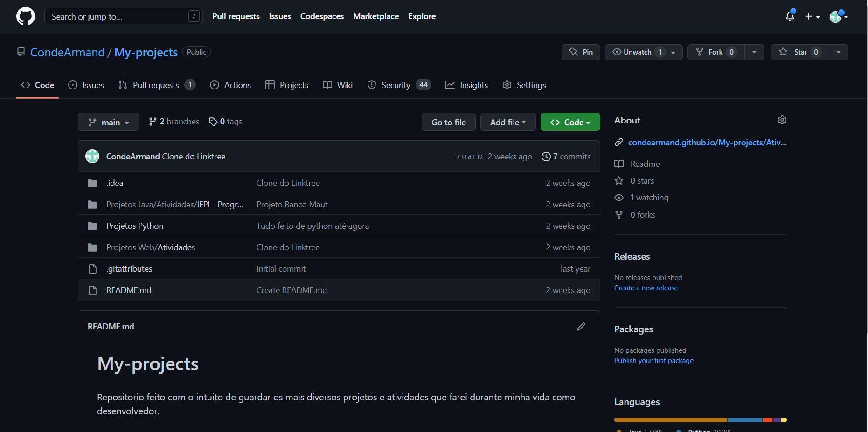Click the Languages color bar
Screen dimensions: 868x432
700,419
